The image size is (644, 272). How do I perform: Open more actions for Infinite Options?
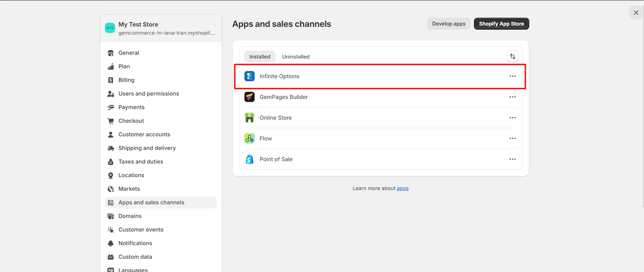pos(512,76)
